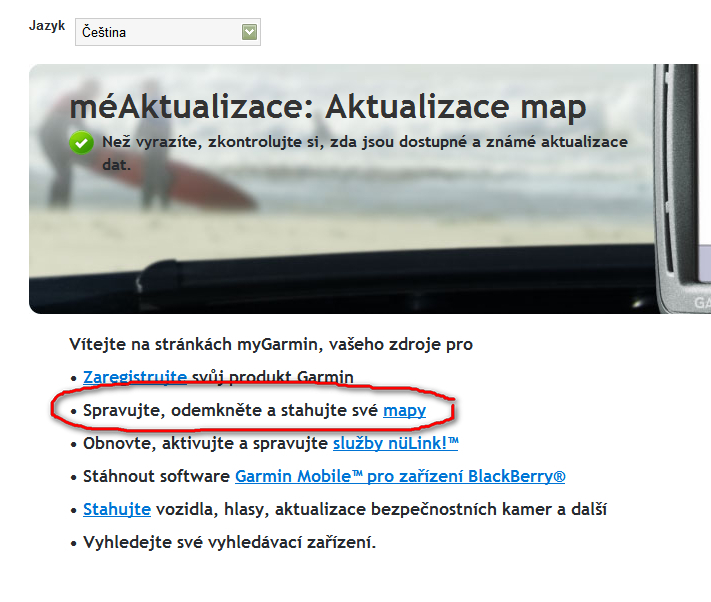Screen dimensions: 711x602
Task: Click the GPS device image on banner right
Action: [x=682, y=190]
